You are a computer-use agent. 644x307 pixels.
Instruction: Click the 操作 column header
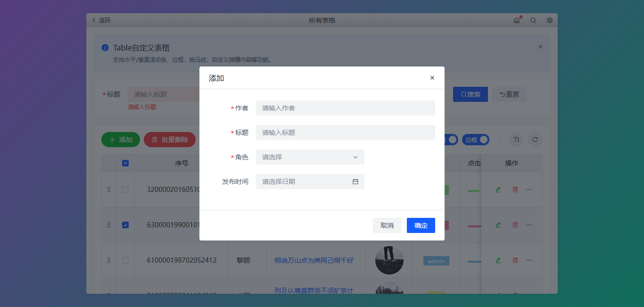coord(512,163)
